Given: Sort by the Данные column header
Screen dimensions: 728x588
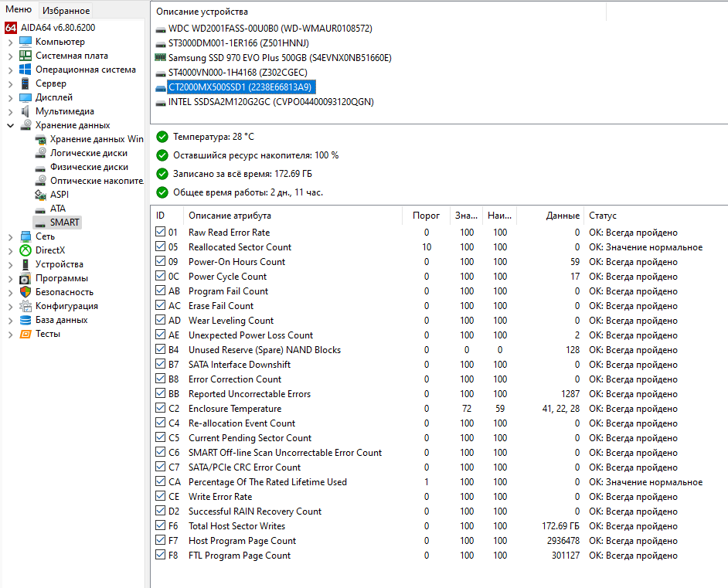Looking at the screenshot, I should point(550,216).
